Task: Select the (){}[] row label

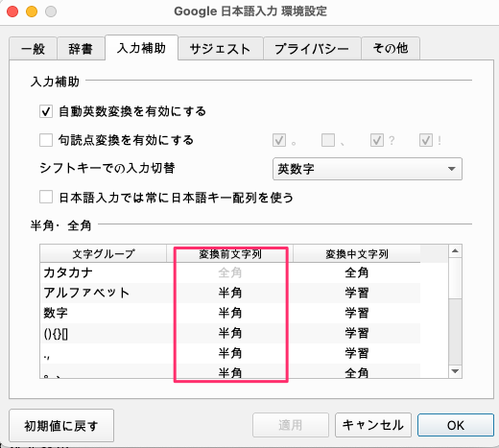Action: click(56, 334)
